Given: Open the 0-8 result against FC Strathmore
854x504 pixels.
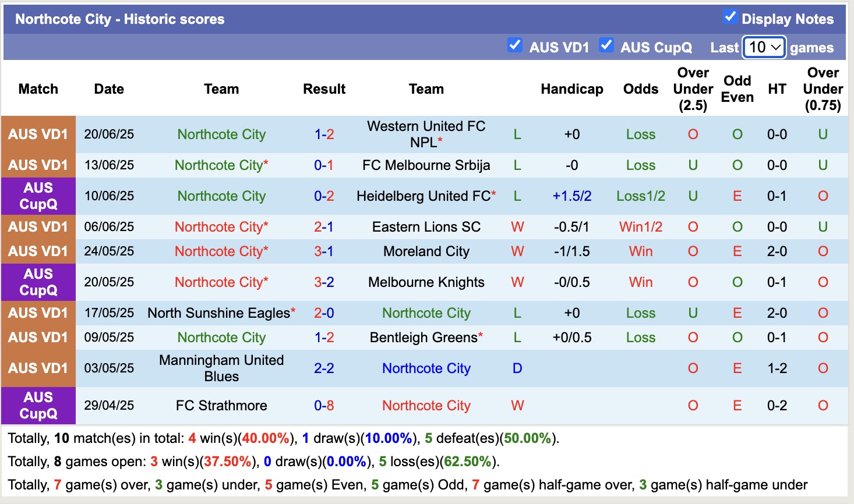Looking at the screenshot, I should pos(324,406).
